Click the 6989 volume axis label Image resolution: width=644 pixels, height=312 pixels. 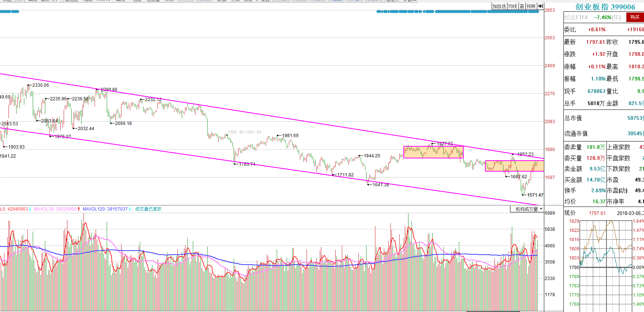(x=550, y=213)
